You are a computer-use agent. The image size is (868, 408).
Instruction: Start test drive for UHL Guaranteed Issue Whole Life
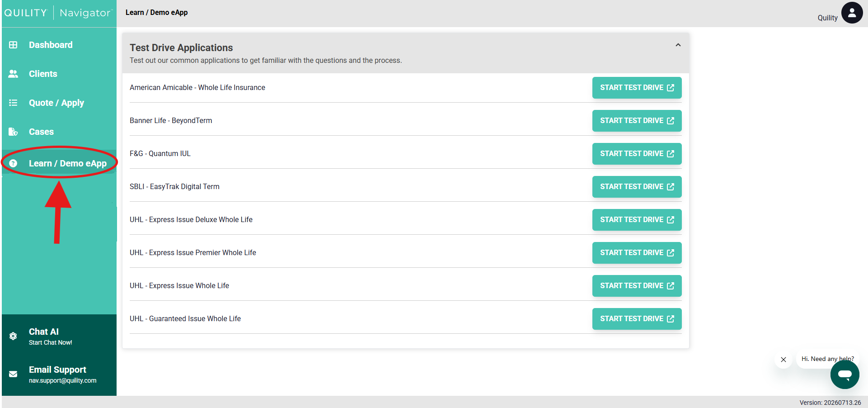[637, 319]
